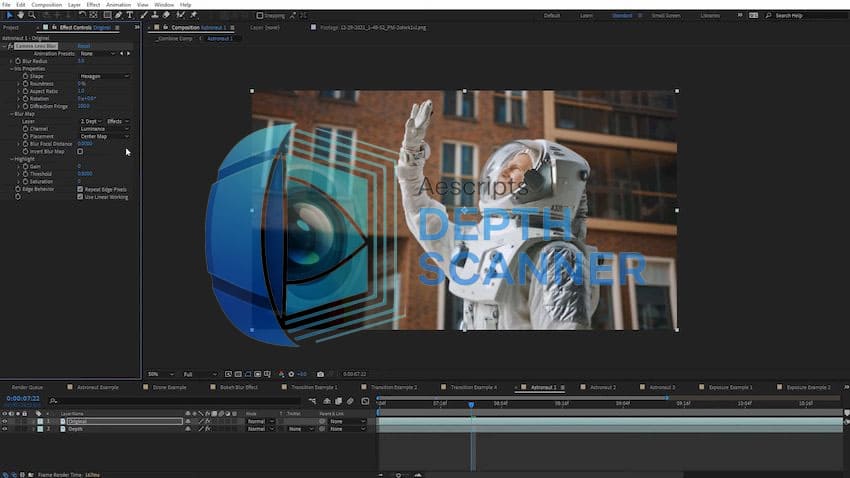Hide the Original layer with eye icon

click(4, 421)
